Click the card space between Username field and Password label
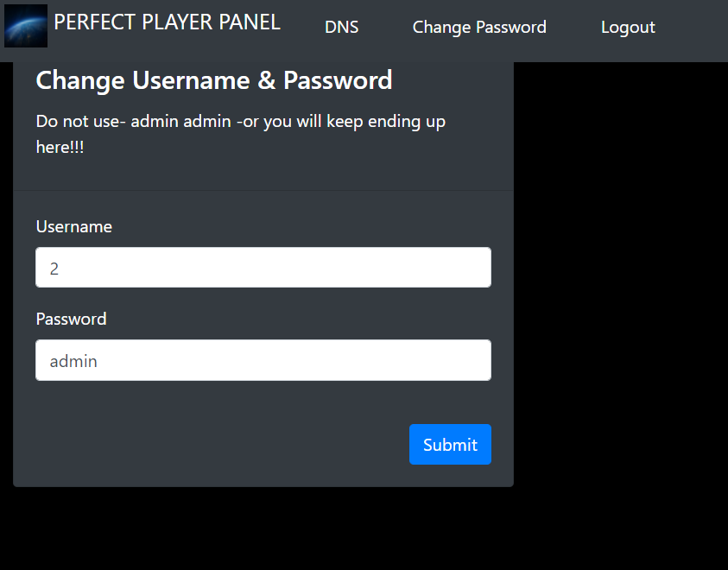Screen dimensions: 728x570 [263, 298]
